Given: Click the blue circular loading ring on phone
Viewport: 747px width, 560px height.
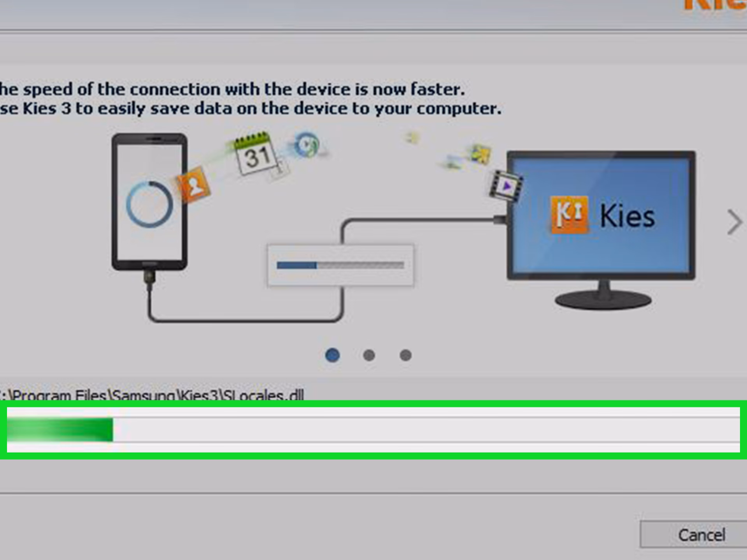Looking at the screenshot, I should [149, 204].
